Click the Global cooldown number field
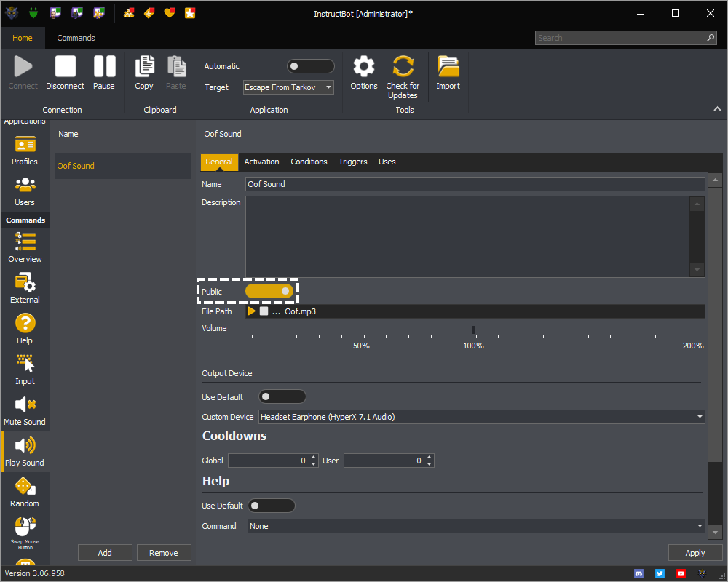This screenshot has height=582, width=728. [269, 461]
